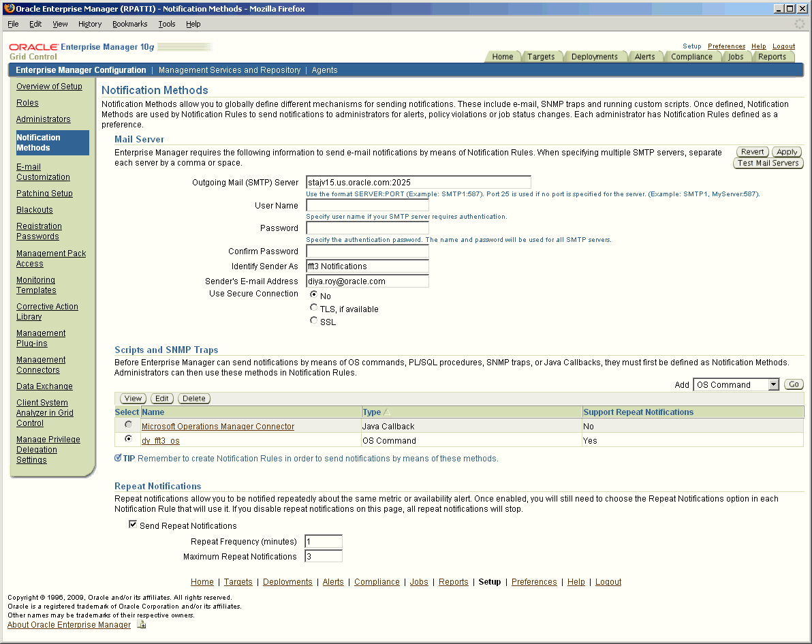The image size is (812, 644).
Task: Click the Confirm Password input field
Action: coord(367,251)
